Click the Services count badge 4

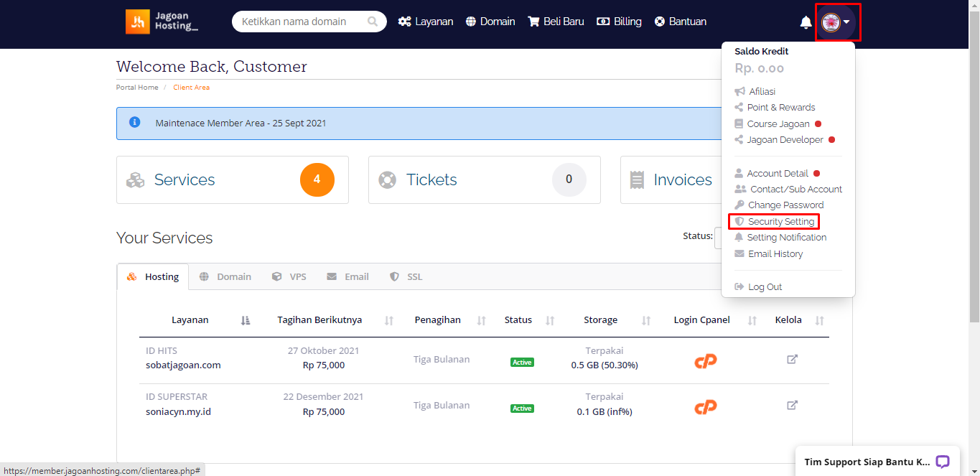click(317, 179)
